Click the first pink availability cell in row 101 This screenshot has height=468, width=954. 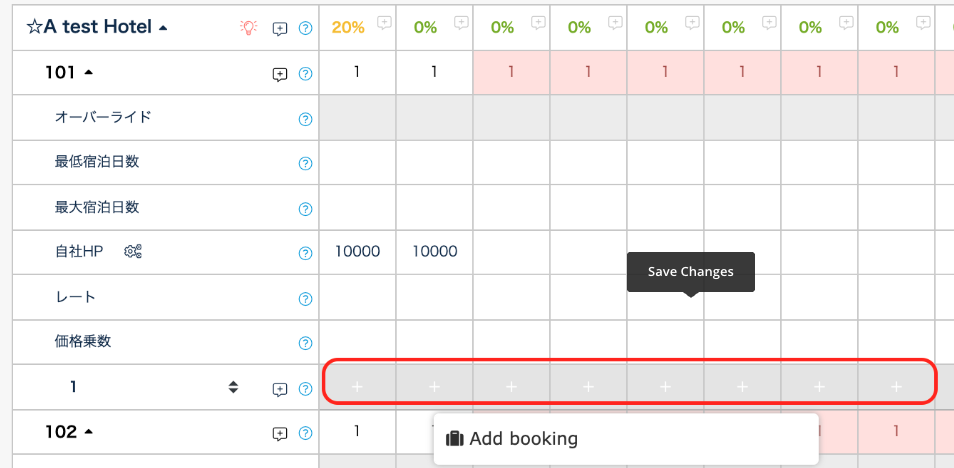click(x=511, y=72)
